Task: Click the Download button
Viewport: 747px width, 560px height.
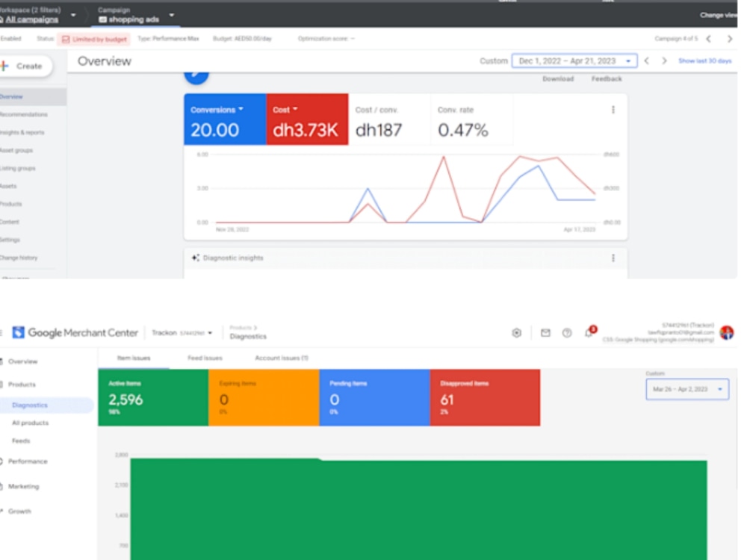Action: click(558, 79)
